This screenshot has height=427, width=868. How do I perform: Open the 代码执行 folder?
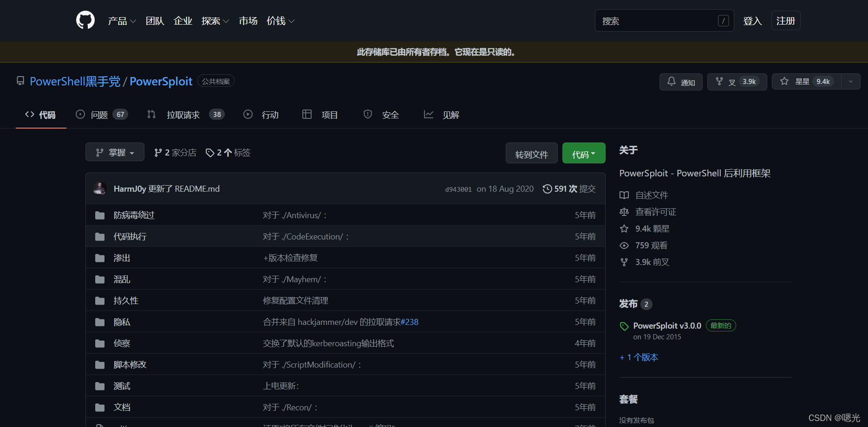[x=130, y=237]
